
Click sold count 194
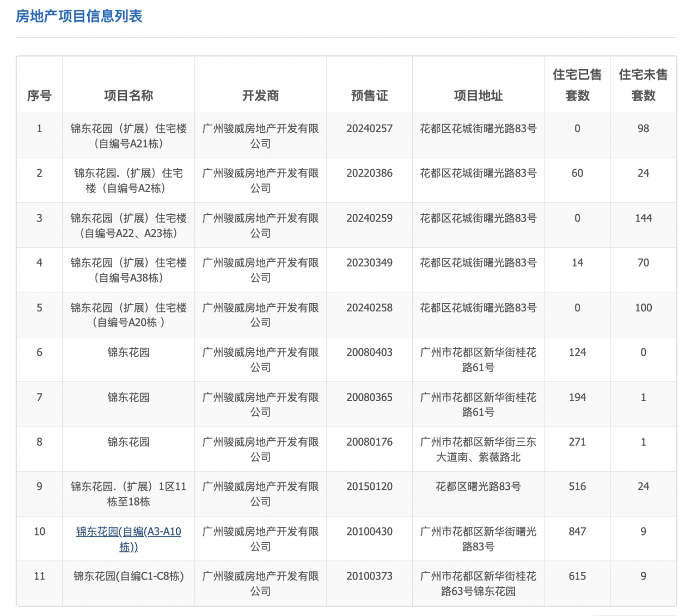click(x=577, y=398)
